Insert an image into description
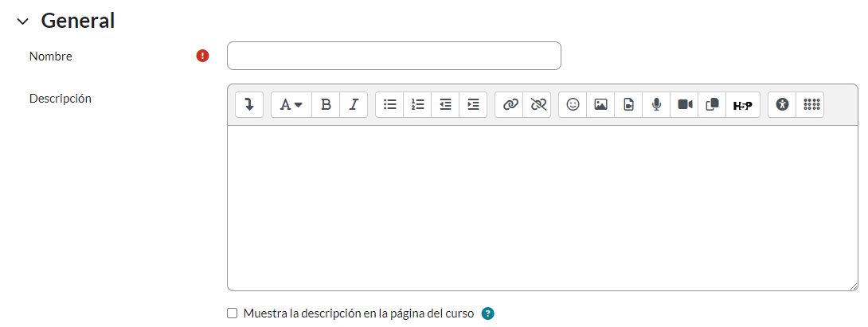 600,104
